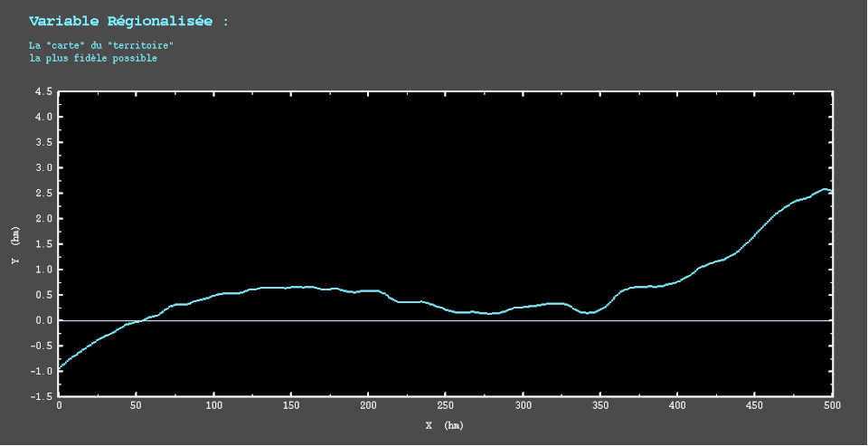Screen dimensions: 868x446
Task: Click the "Y (hm)" vertical axis label
Action: [14, 244]
